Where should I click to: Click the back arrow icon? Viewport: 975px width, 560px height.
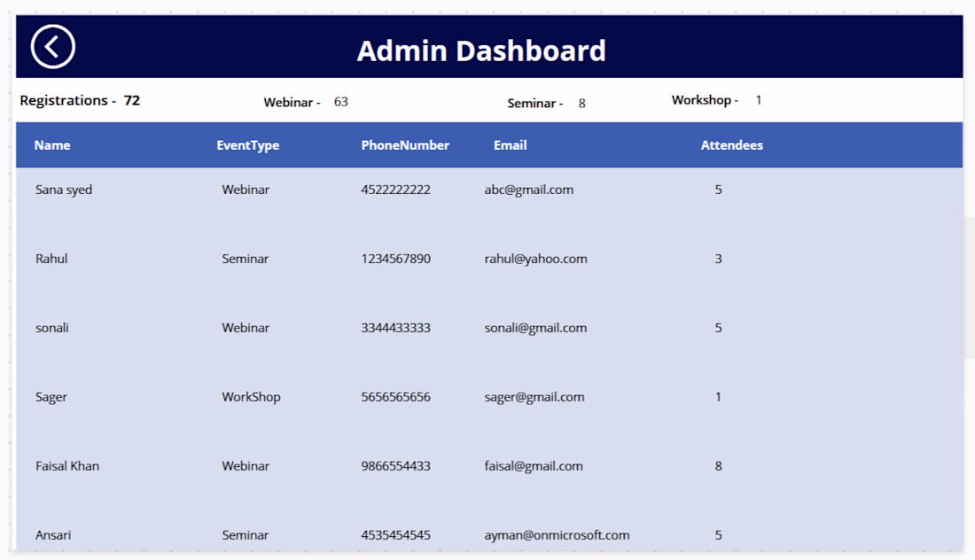(x=53, y=47)
